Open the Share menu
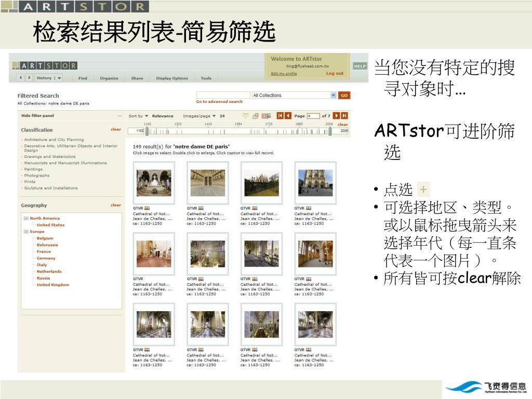This screenshot has width=532, height=399. pyautogui.click(x=137, y=78)
